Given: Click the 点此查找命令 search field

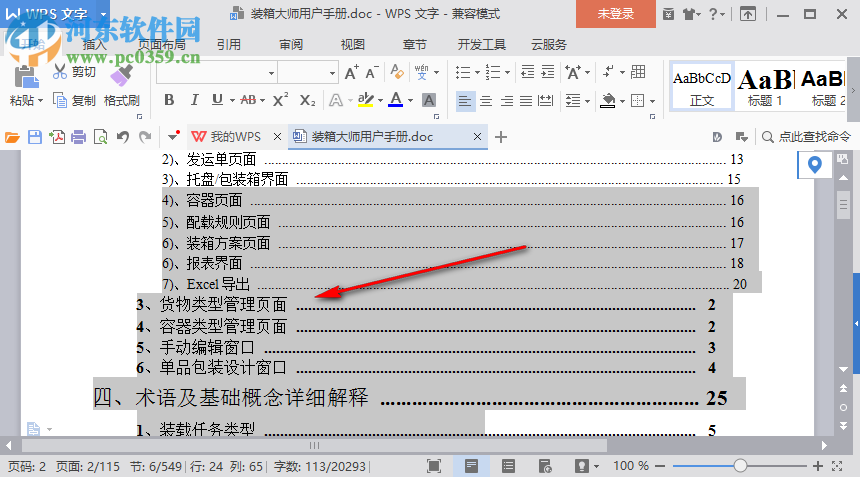Looking at the screenshot, I should 807,137.
